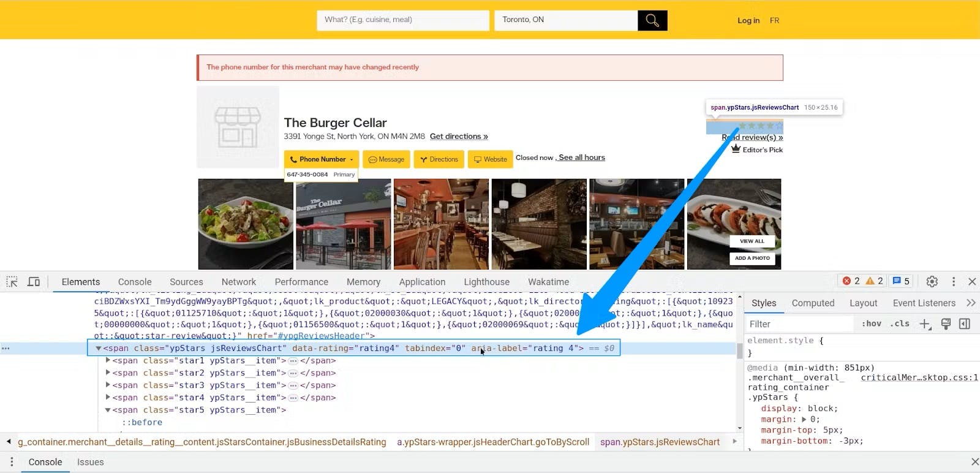Close the console drawer

[975, 462]
